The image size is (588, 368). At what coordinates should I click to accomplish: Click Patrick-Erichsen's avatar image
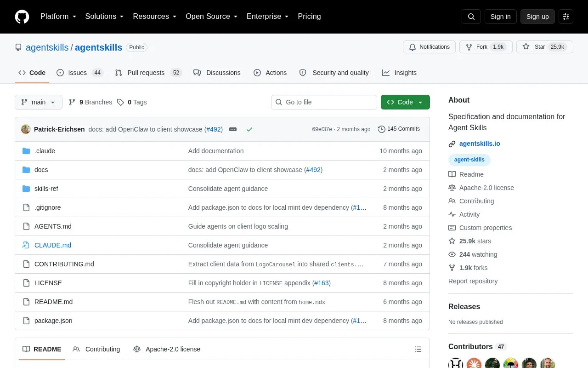click(x=26, y=129)
